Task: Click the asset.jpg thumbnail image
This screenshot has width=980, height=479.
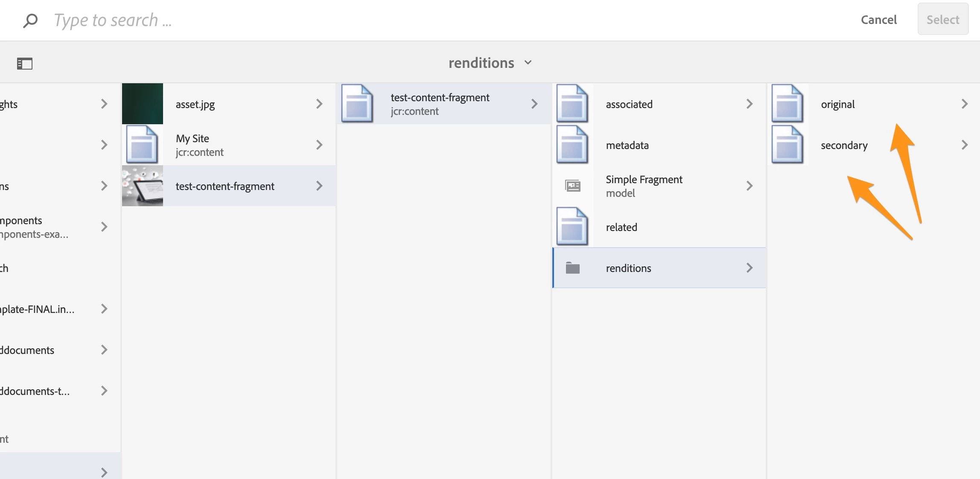Action: tap(143, 104)
